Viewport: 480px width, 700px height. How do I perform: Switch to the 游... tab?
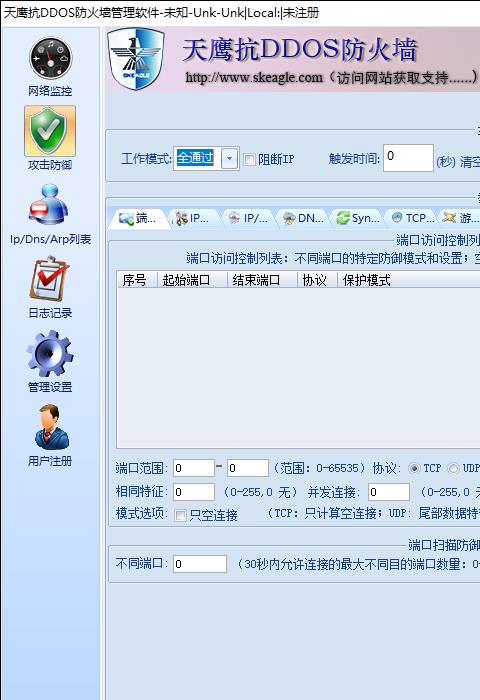point(460,218)
